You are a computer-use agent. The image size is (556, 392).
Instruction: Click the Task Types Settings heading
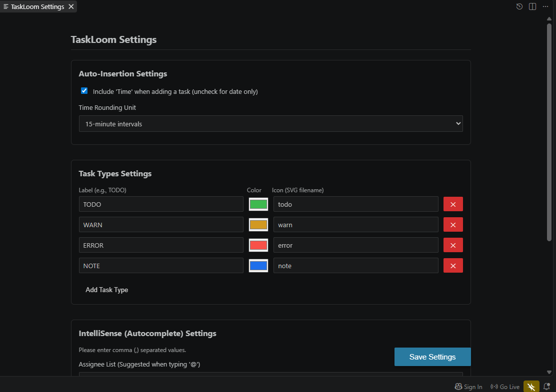coord(115,173)
